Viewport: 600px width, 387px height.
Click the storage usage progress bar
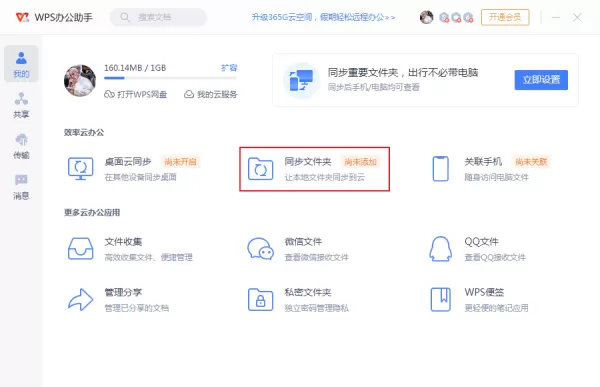pos(170,78)
